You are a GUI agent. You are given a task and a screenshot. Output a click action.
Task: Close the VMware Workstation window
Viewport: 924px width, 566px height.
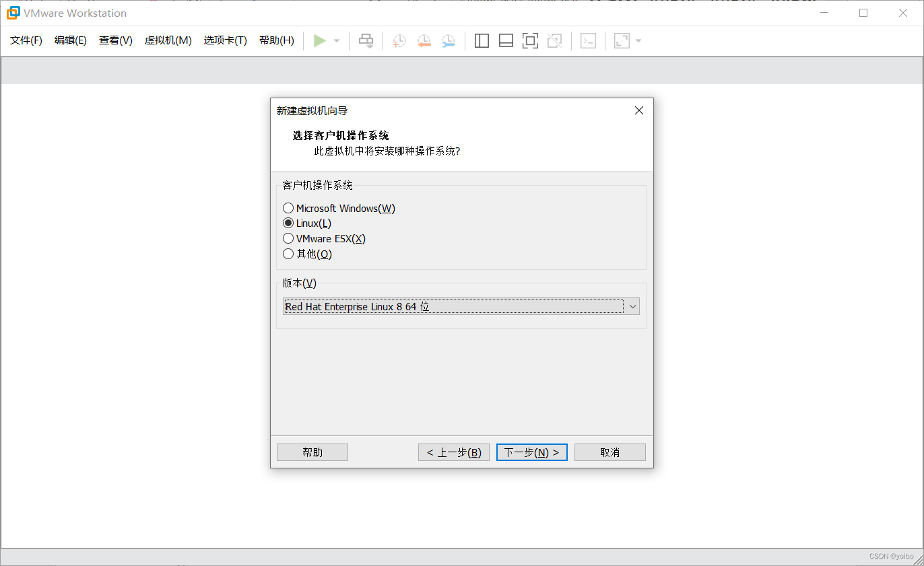903,13
